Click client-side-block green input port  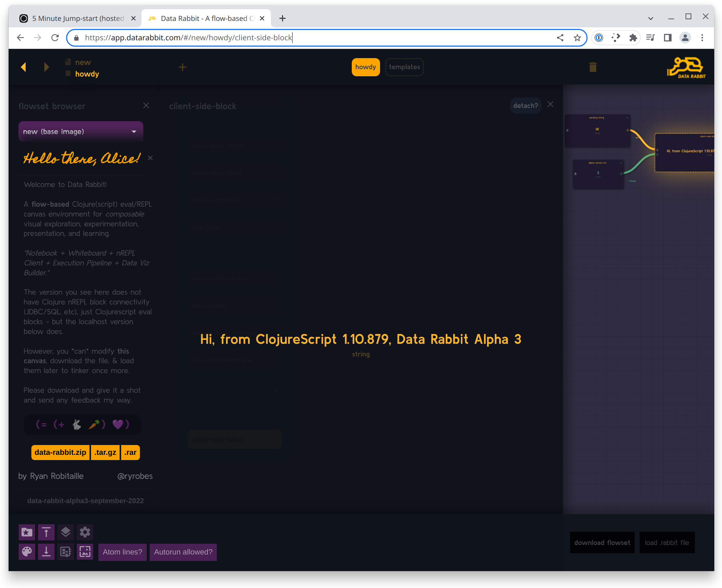point(657,155)
